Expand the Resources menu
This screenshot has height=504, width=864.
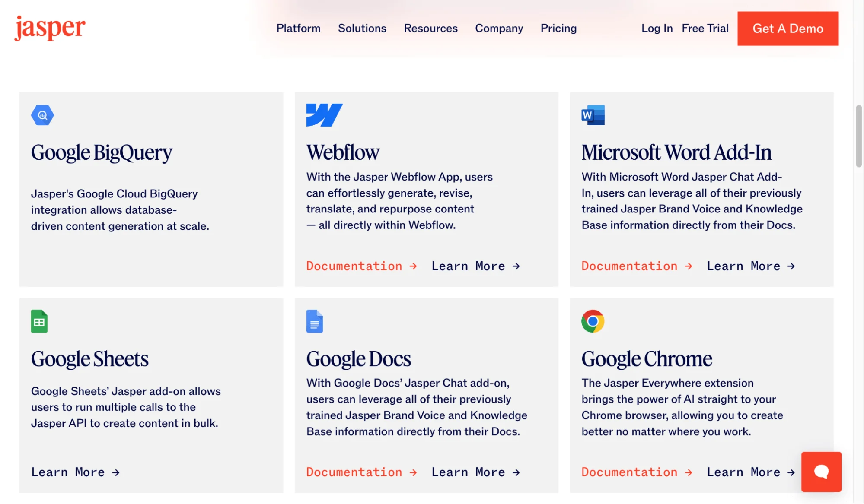point(430,28)
